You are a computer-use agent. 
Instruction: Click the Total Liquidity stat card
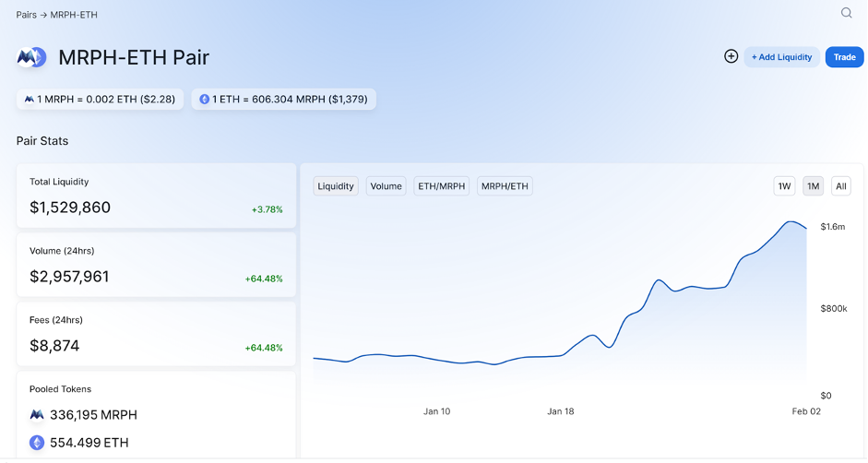tap(156, 196)
